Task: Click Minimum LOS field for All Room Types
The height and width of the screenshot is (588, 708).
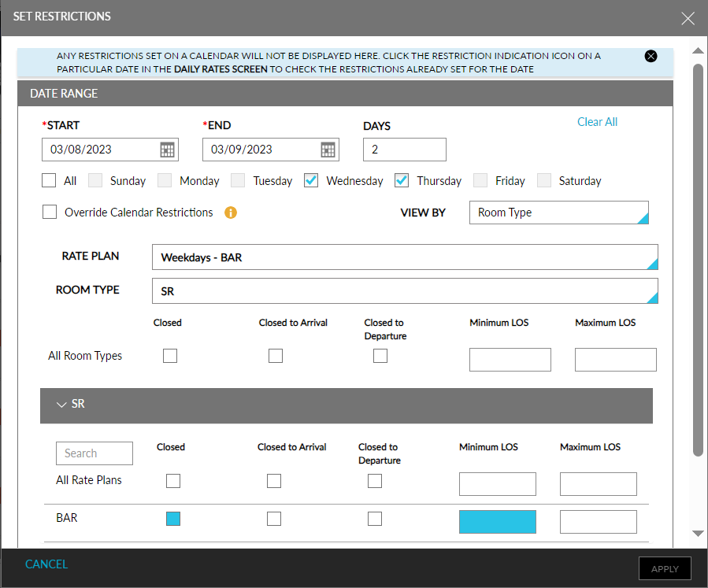Action: click(510, 360)
